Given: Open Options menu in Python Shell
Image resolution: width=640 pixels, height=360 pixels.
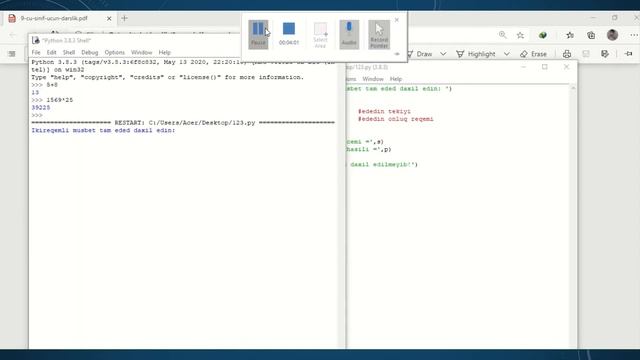Looking at the screenshot, I should (x=114, y=52).
